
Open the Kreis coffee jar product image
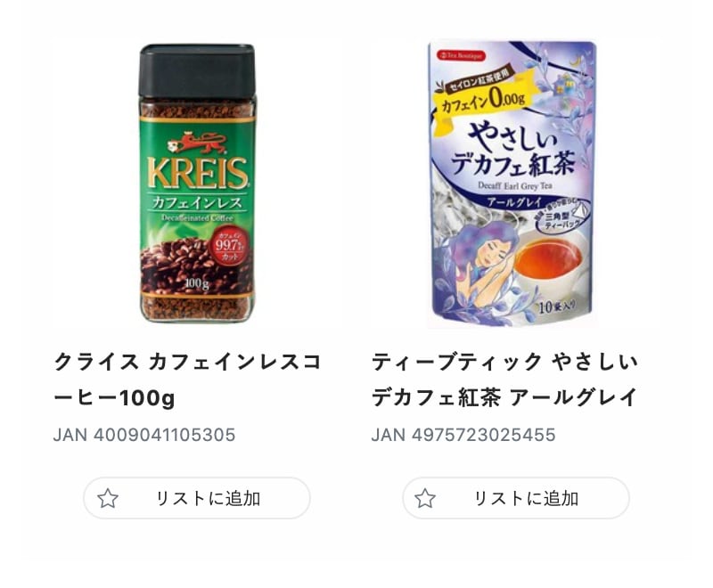(197, 183)
